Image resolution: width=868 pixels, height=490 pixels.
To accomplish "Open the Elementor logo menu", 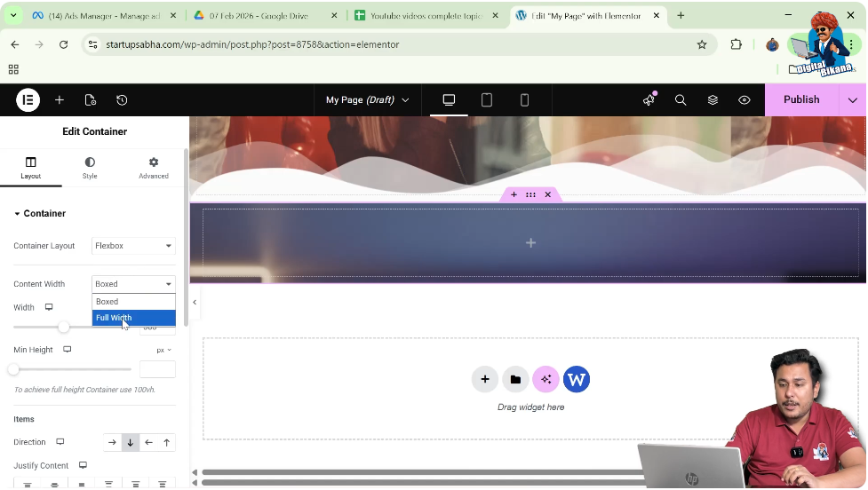I will point(28,100).
